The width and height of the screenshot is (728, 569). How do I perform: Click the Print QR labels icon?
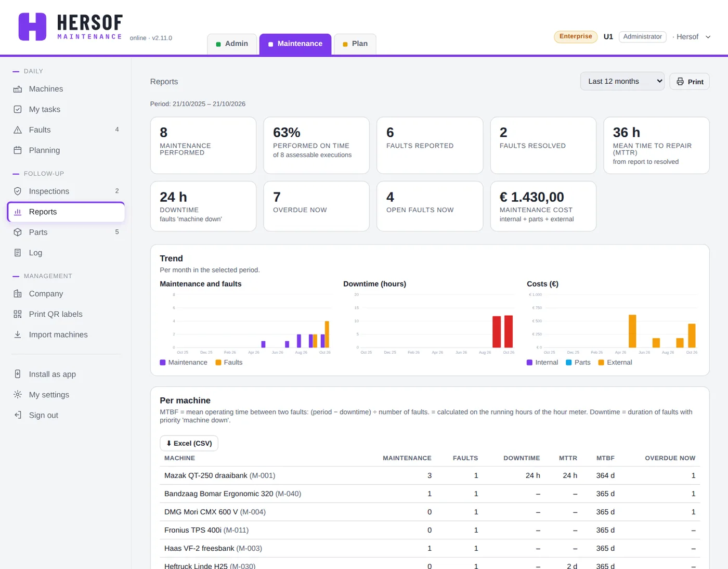(x=18, y=314)
